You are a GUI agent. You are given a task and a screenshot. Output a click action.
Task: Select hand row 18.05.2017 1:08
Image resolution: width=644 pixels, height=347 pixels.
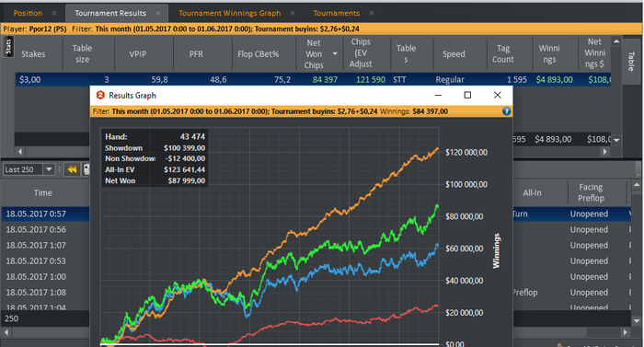45,293
